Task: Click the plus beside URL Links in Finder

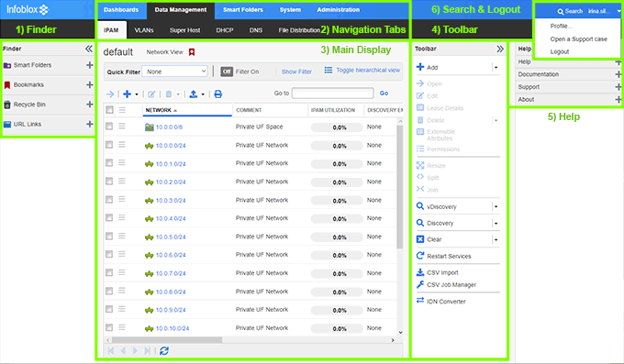Action: (90, 124)
